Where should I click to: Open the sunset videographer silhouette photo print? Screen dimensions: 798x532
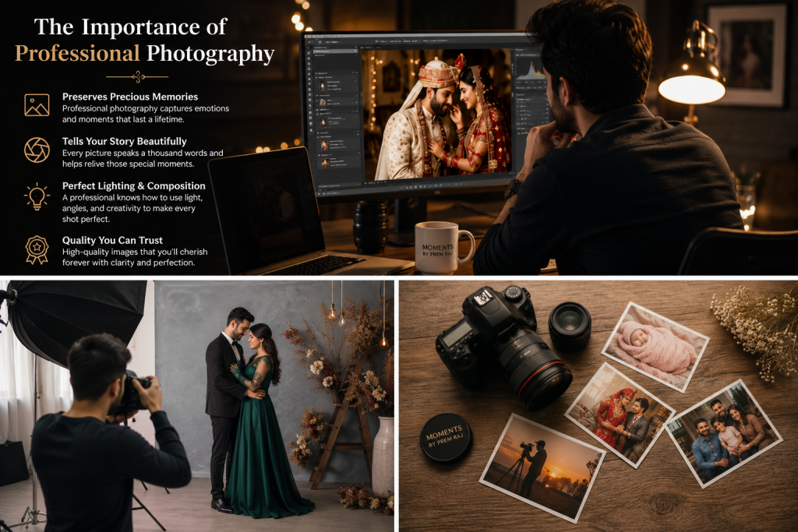click(x=542, y=468)
